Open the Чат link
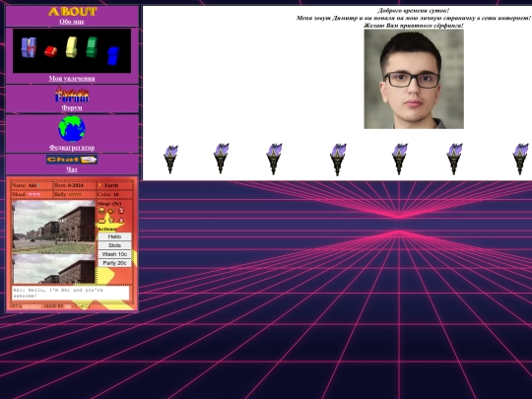Screen dimensions: 532x399 [72, 169]
